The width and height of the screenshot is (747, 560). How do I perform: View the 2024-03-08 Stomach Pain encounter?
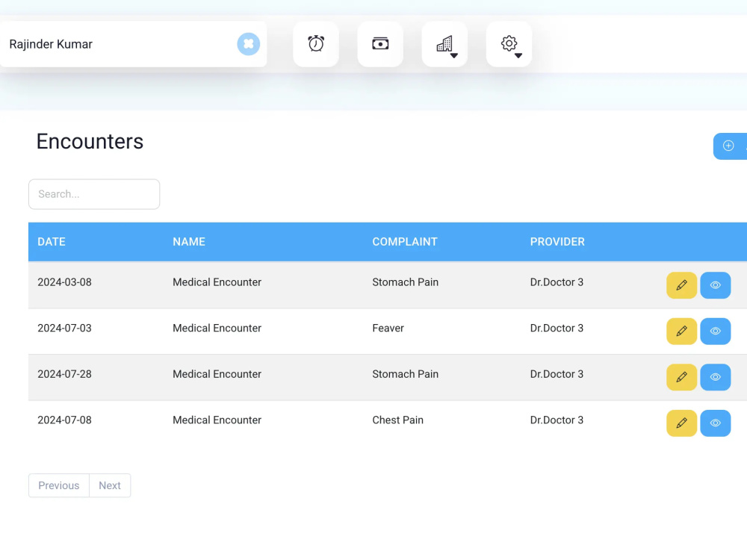pos(715,285)
